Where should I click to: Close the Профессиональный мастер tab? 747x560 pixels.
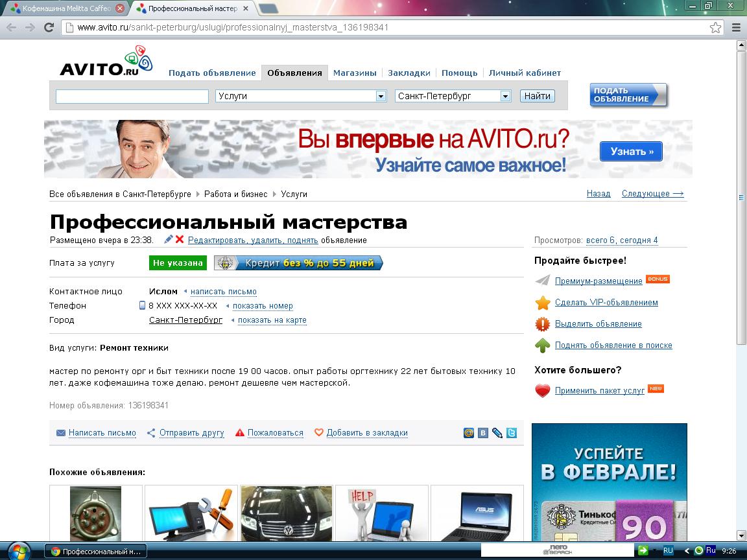245,8
